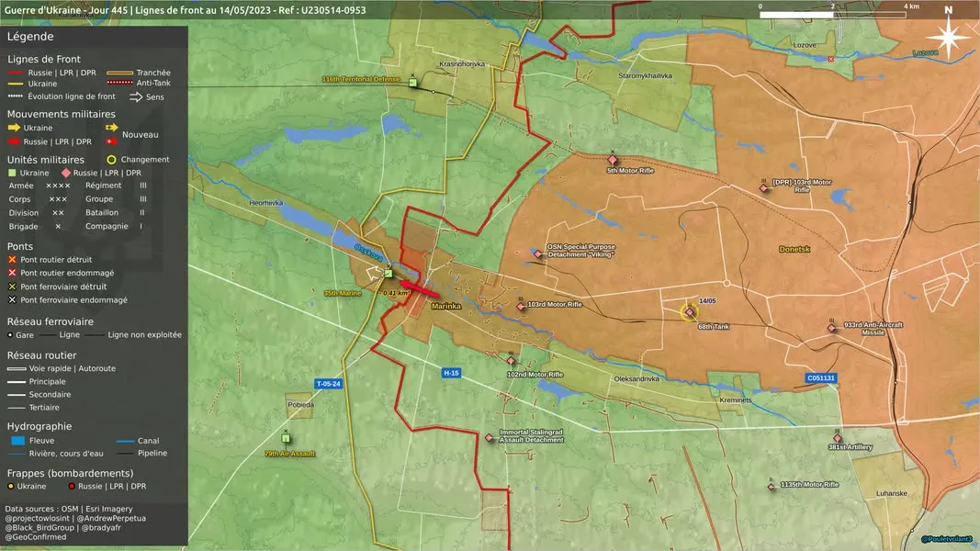Viewport: 980px width, 551px height.
Task: Click the OSN Viking detachment marker
Action: tap(538, 253)
